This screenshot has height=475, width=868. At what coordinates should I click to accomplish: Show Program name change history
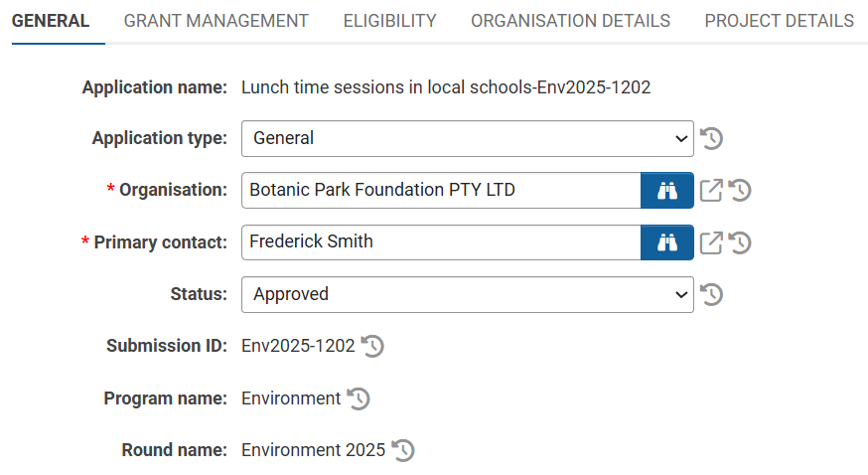[x=359, y=398]
